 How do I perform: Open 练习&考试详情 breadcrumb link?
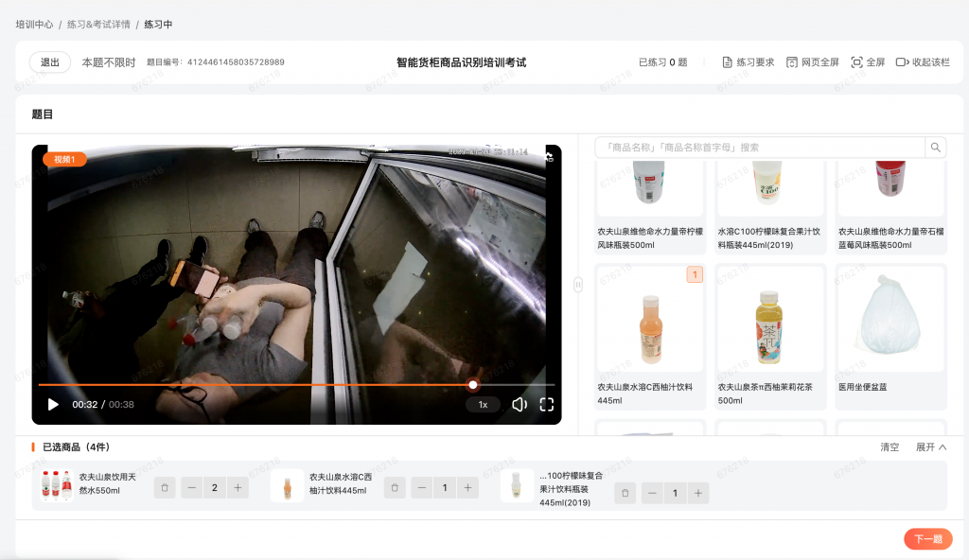[x=98, y=24]
